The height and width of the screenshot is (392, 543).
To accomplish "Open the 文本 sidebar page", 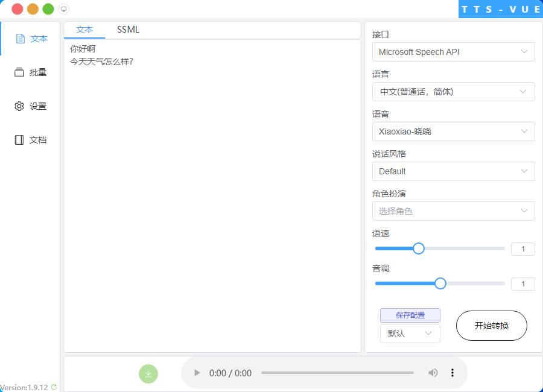I will click(x=31, y=39).
